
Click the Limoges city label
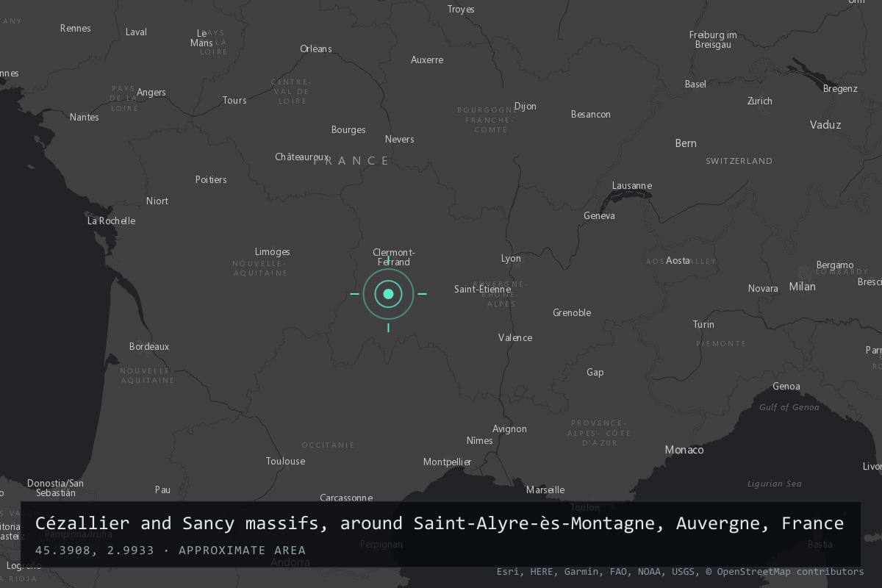pos(273,251)
